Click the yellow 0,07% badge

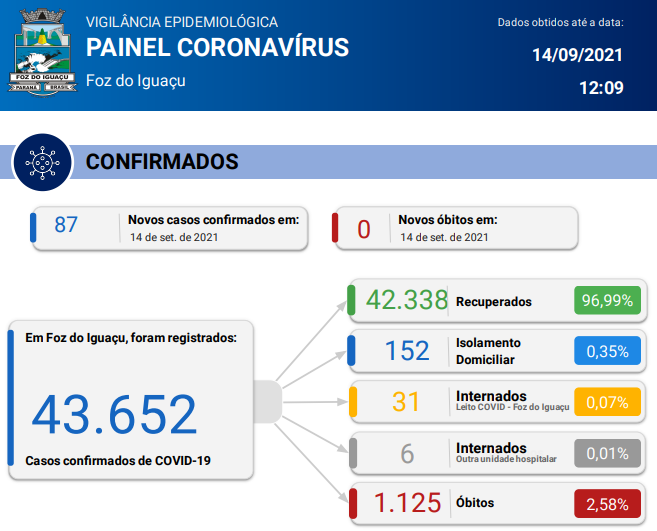[x=608, y=402]
